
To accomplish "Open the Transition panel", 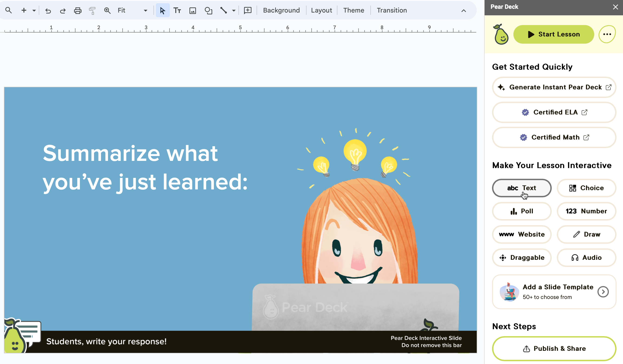I will click(391, 10).
